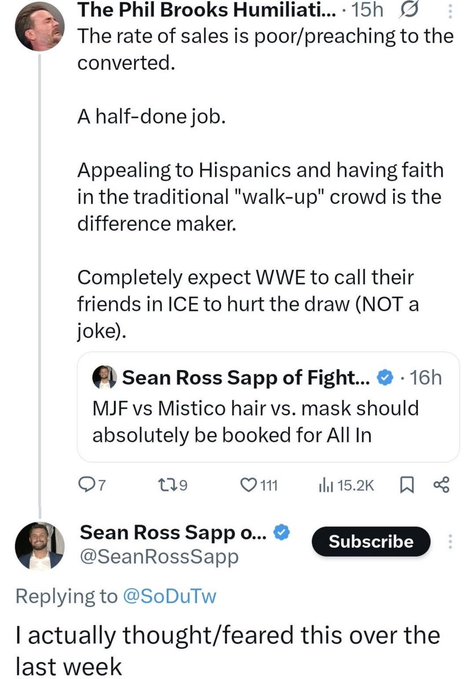Screen dimensions: 475x679
Task: Open Sean Ross Sapp o... display name
Action: 173,533
